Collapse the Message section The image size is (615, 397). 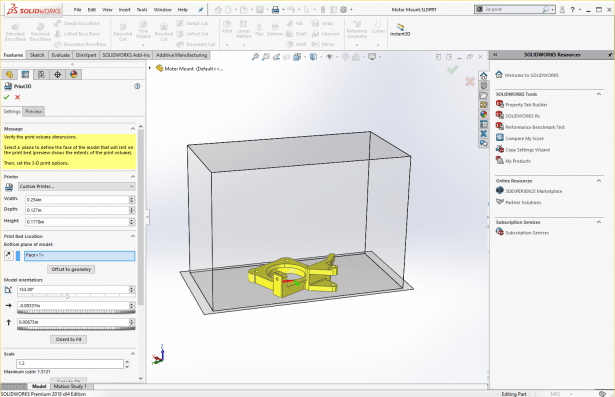click(133, 129)
